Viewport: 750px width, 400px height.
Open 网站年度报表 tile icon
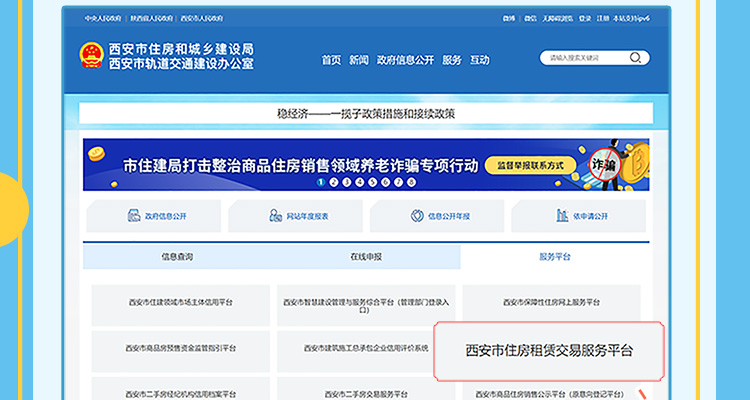point(276,216)
